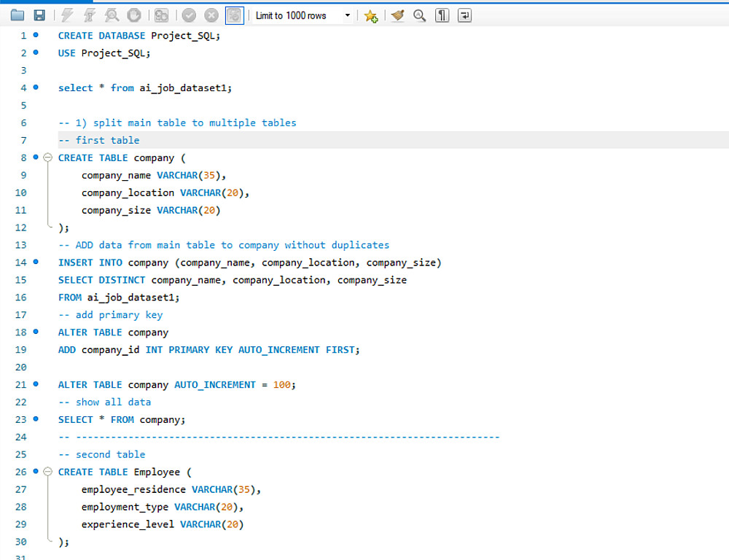Open the Limit to 1000 rows dropdown
729x560 pixels.
point(347,15)
